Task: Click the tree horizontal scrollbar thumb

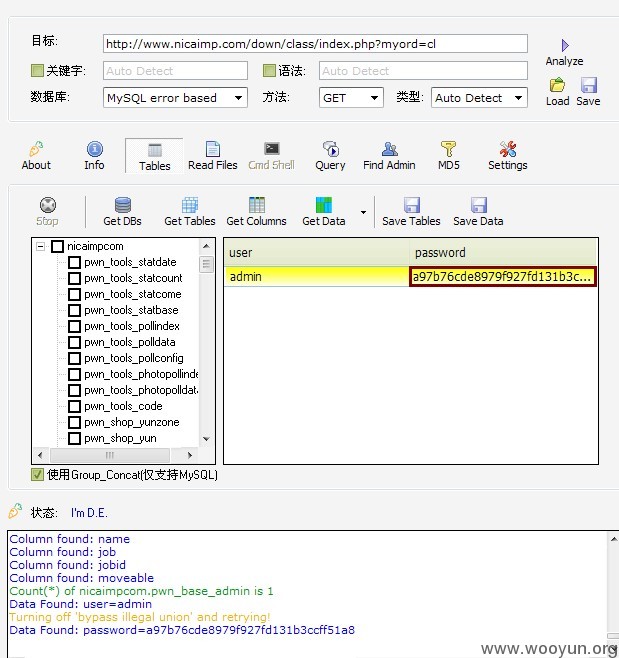Action: pyautogui.click(x=110, y=455)
